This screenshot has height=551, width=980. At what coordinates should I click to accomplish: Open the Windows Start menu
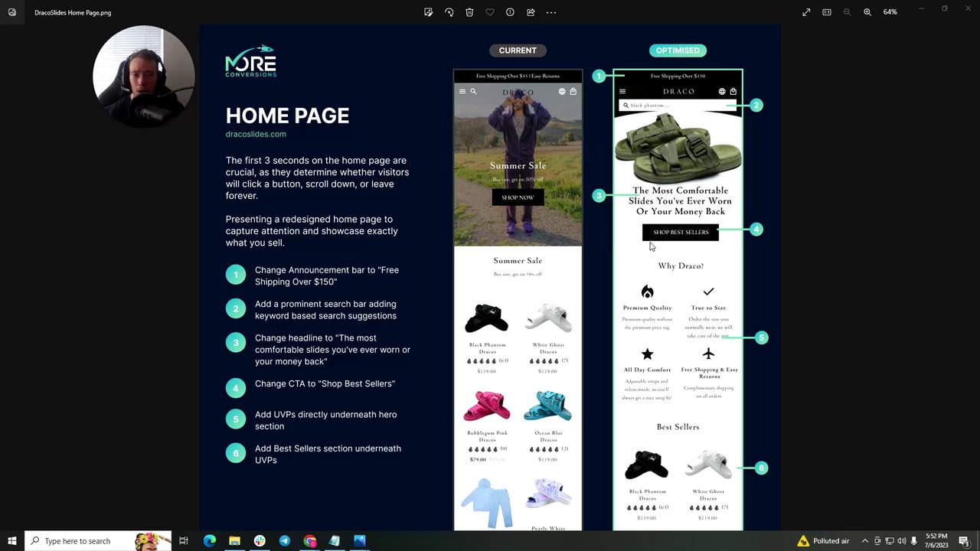pos(12,541)
